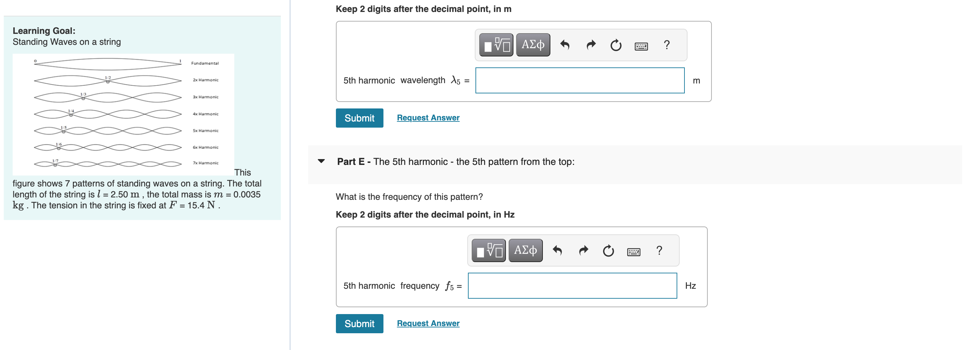Open the square-root template icon in Part E
980x350 pixels.
point(488,250)
